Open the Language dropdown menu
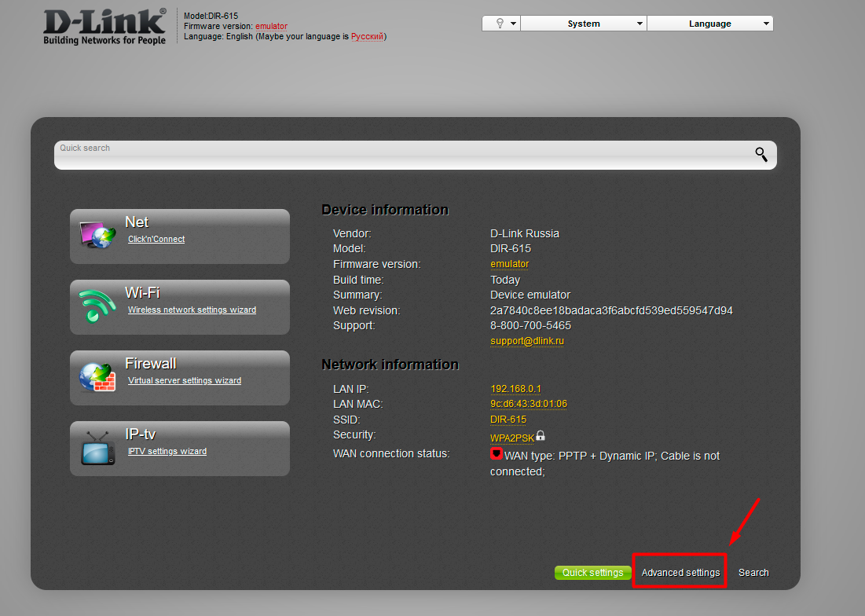 tap(709, 23)
